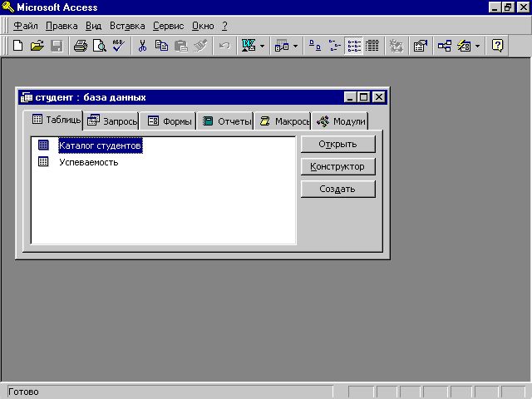Select the Каталог студентов table name

click(100, 145)
